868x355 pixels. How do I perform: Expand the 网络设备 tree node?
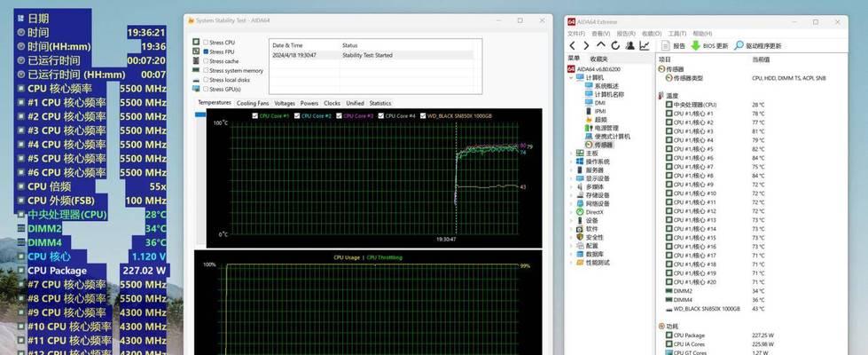tap(572, 203)
